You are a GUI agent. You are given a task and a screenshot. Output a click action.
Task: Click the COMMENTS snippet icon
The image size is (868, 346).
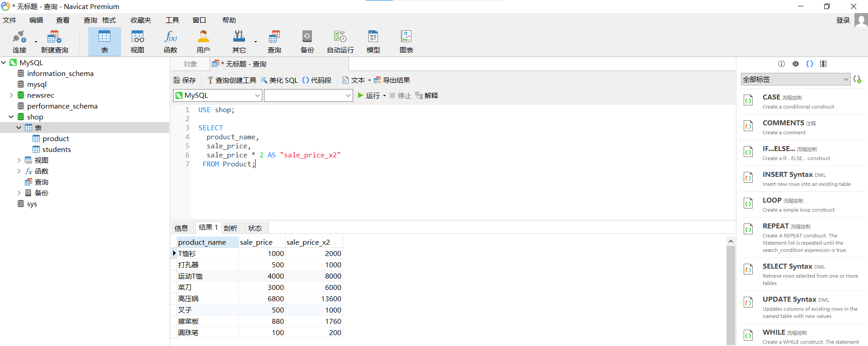[748, 126]
